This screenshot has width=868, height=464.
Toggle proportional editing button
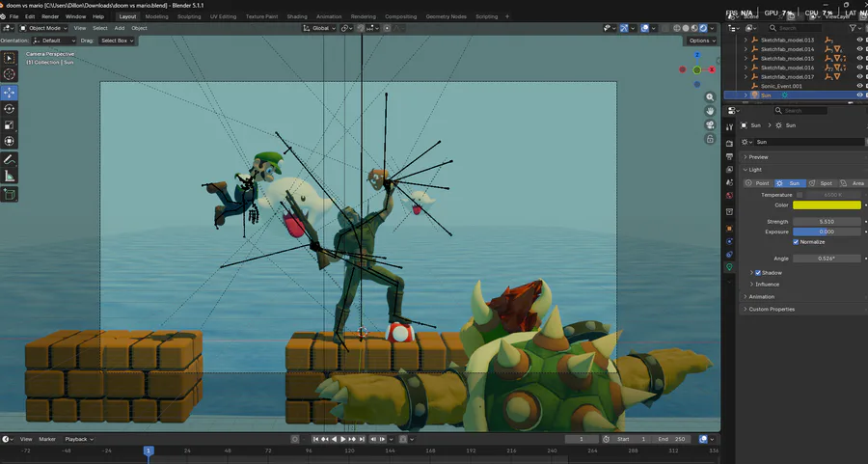[387, 28]
